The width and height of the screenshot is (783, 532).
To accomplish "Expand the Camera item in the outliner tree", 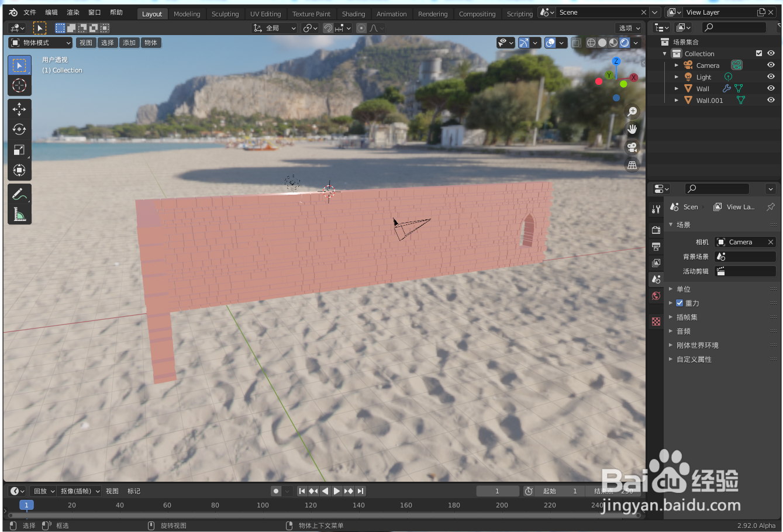I will tap(677, 65).
